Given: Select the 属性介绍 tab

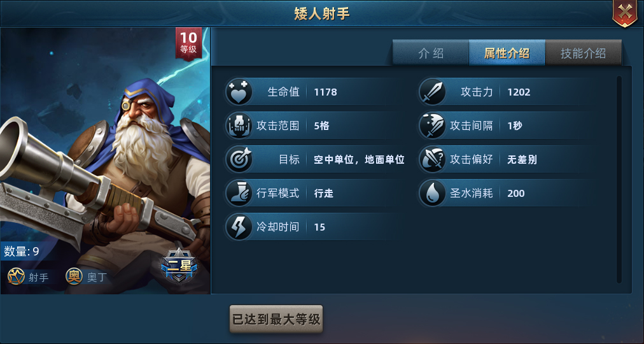Looking at the screenshot, I should coord(507,53).
